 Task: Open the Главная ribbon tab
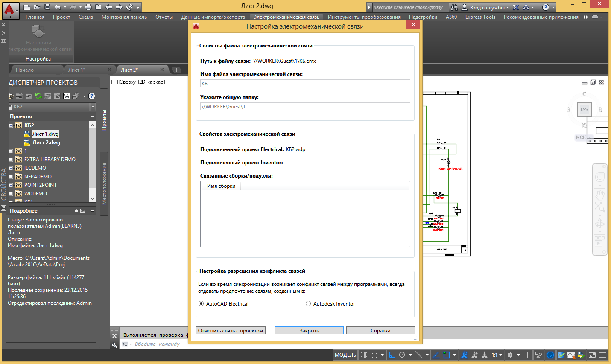[x=35, y=17]
